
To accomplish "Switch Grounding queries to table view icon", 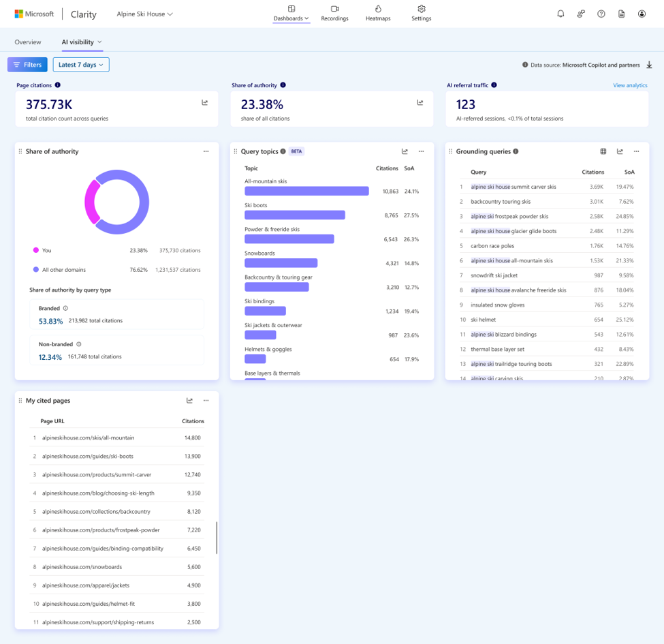I will point(603,151).
